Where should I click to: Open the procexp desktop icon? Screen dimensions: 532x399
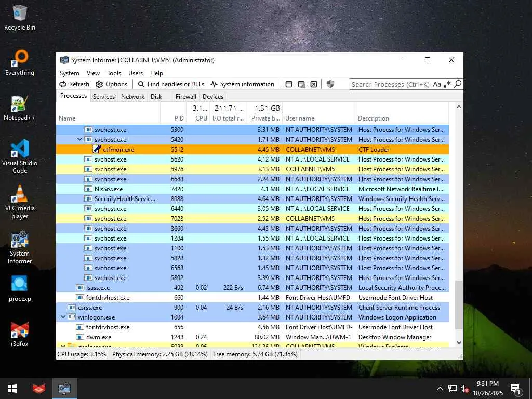(20, 288)
